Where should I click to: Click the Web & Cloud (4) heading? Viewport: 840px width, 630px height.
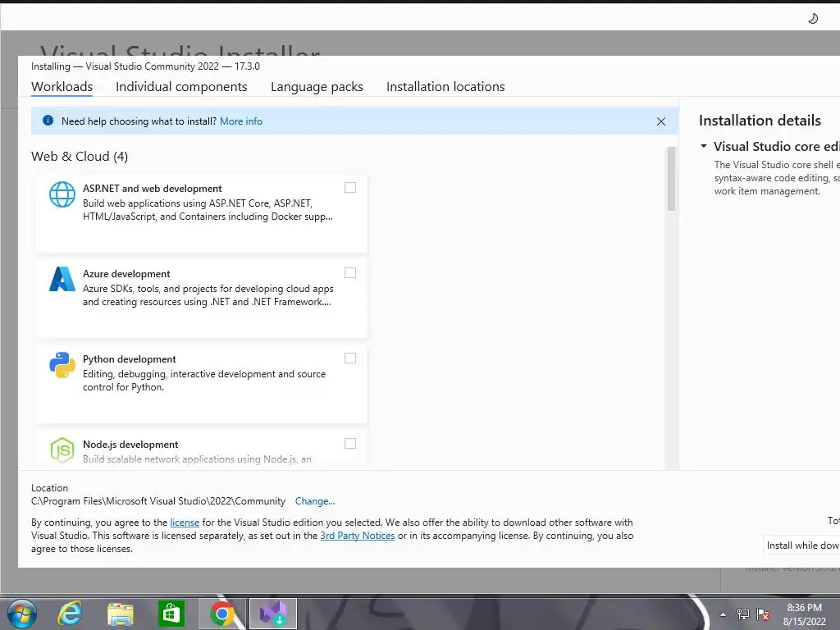click(80, 157)
